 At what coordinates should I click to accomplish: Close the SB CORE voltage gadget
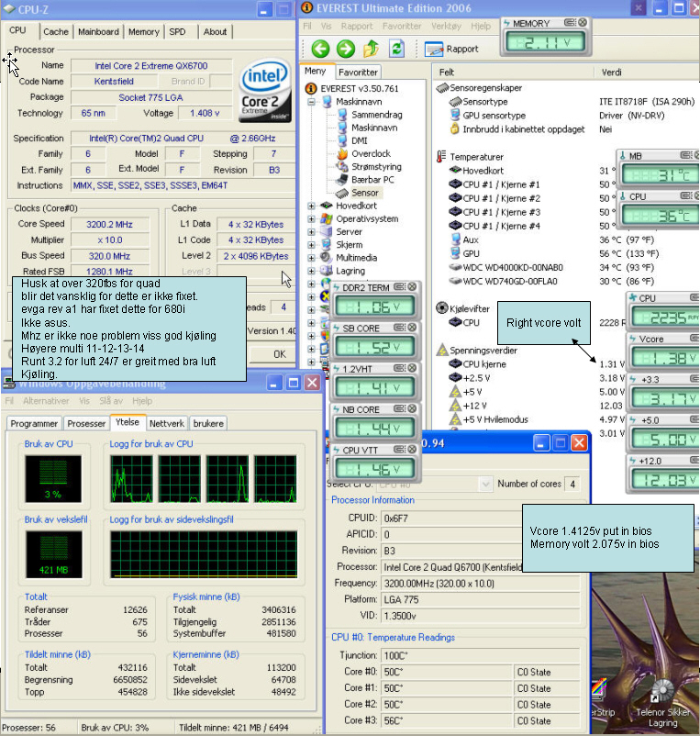tap(412, 328)
